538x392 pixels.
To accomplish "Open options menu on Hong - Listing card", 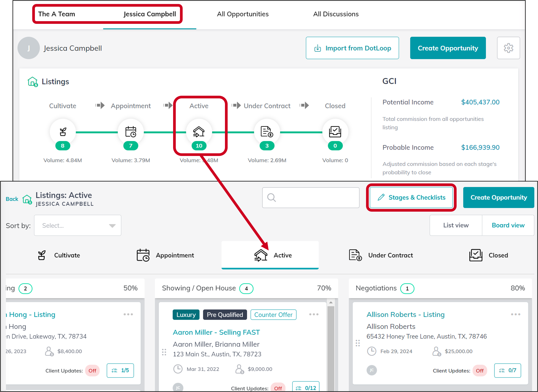I will pos(128,314).
